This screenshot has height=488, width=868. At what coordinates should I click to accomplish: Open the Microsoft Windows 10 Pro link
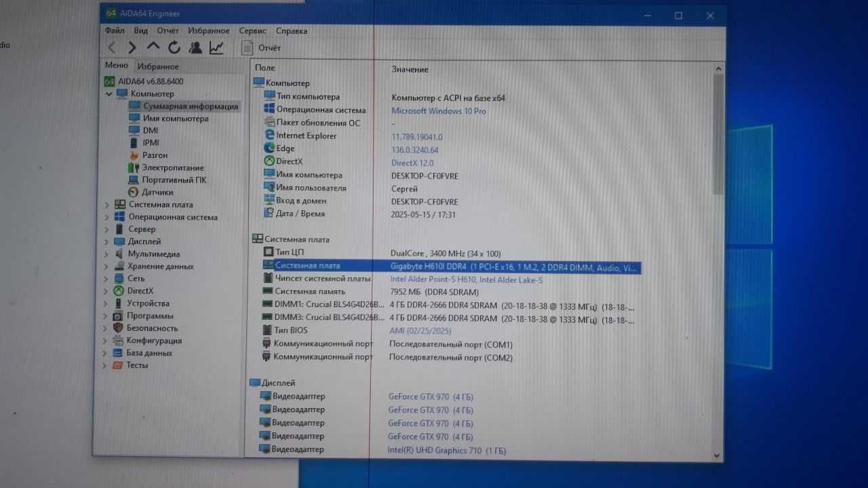(x=439, y=110)
